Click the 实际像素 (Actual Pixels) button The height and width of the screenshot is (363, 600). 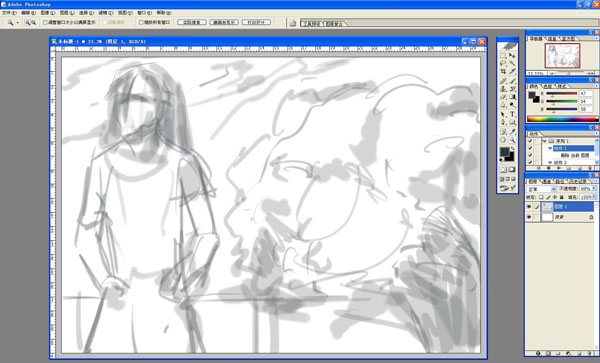pyautogui.click(x=192, y=23)
